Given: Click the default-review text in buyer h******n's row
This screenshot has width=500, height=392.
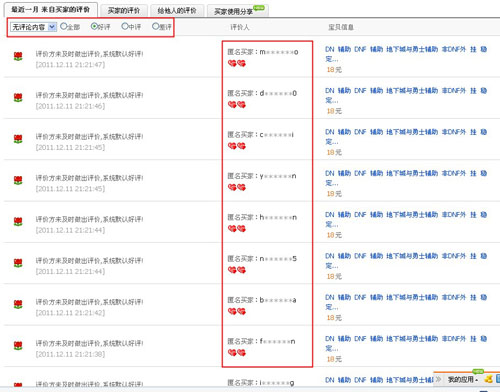Looking at the screenshot, I should click(89, 219).
